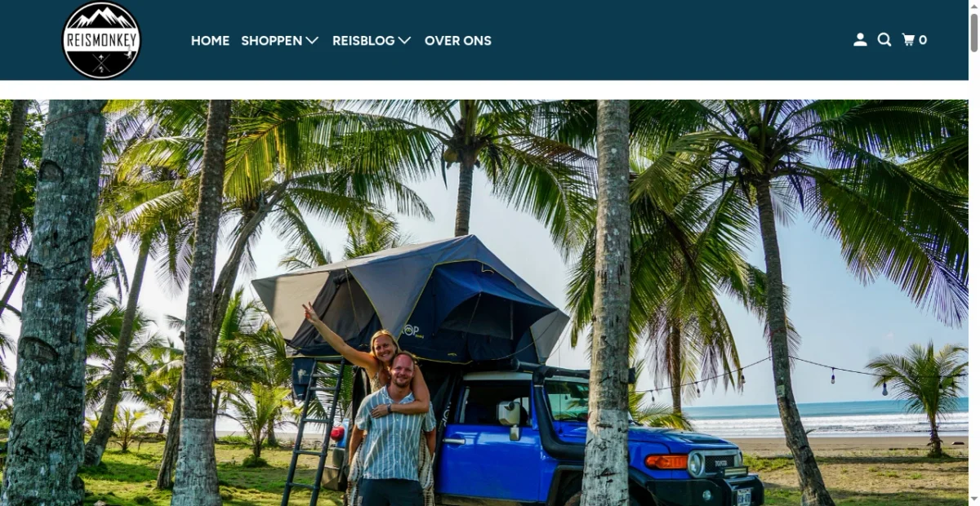Click the Reismonkey mountain logo
Screen dimensions: 980x506
[101, 40]
